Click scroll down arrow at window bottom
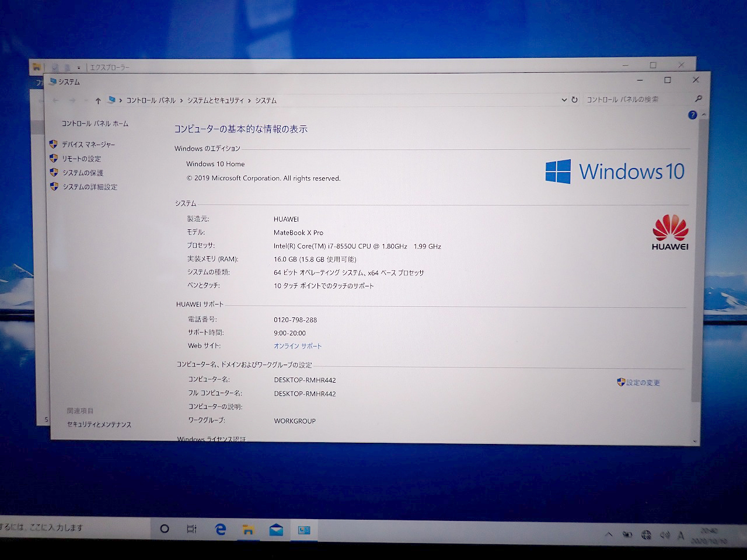This screenshot has height=560, width=747. point(695,442)
